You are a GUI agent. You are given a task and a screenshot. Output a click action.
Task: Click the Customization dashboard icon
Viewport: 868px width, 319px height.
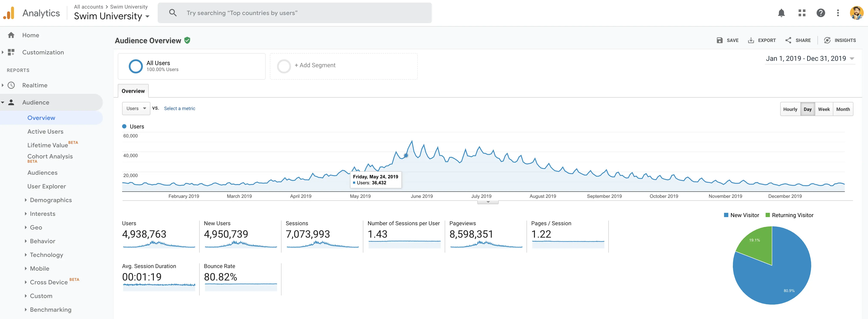click(x=11, y=52)
